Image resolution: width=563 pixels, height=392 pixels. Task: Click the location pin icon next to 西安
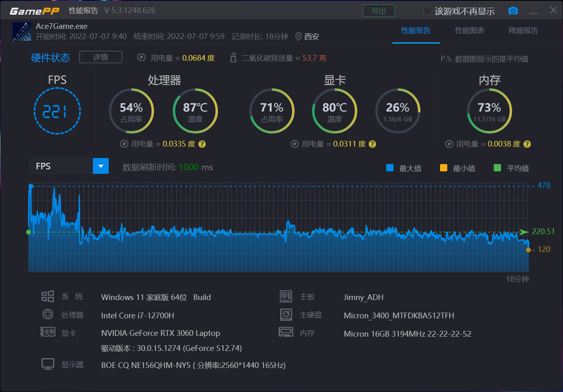tap(299, 37)
